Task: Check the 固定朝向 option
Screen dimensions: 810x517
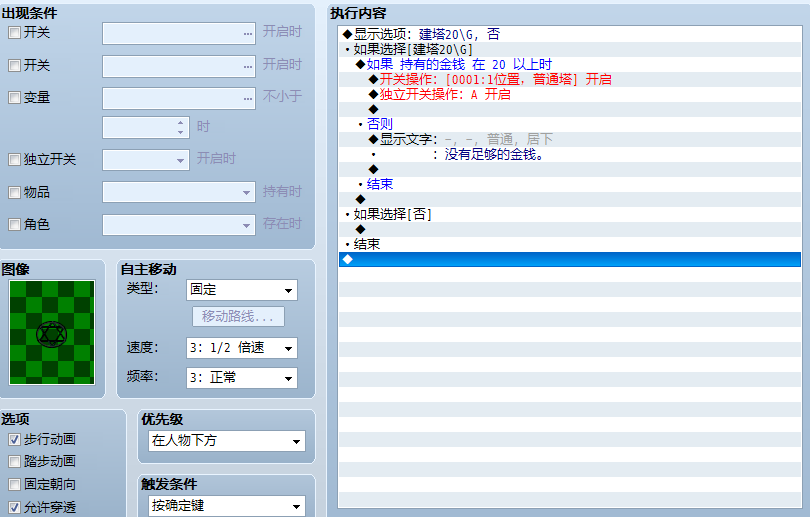Action: [14, 484]
